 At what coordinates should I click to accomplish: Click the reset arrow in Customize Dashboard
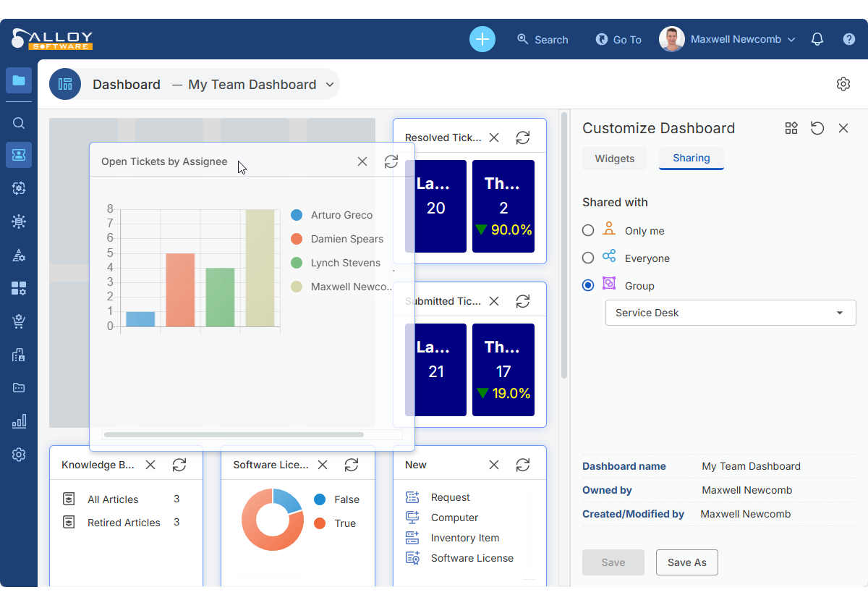(817, 128)
